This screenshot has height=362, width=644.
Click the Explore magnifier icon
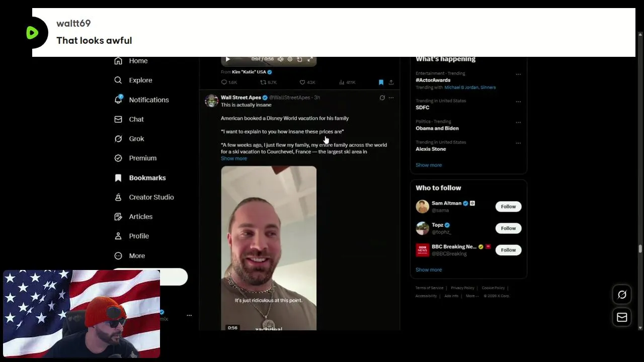(x=118, y=80)
